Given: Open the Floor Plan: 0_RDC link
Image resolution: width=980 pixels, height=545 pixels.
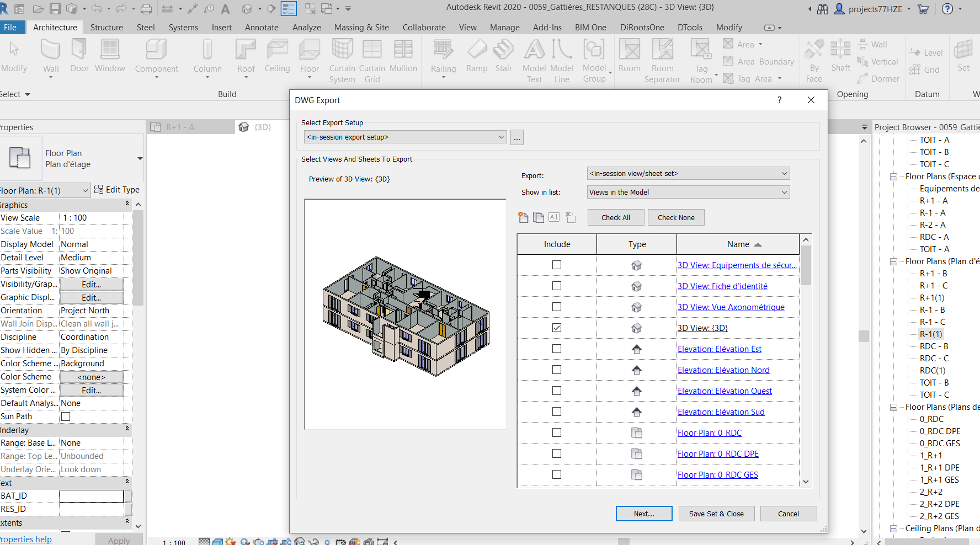Looking at the screenshot, I should 710,432.
